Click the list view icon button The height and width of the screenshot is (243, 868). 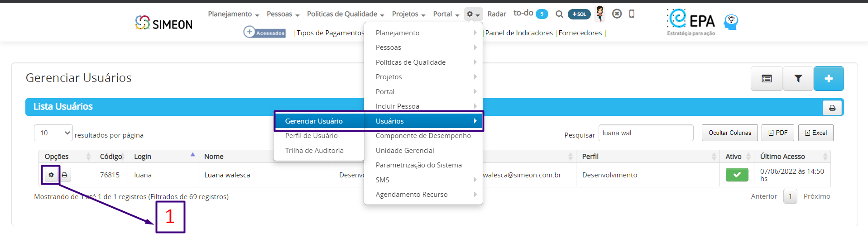767,79
